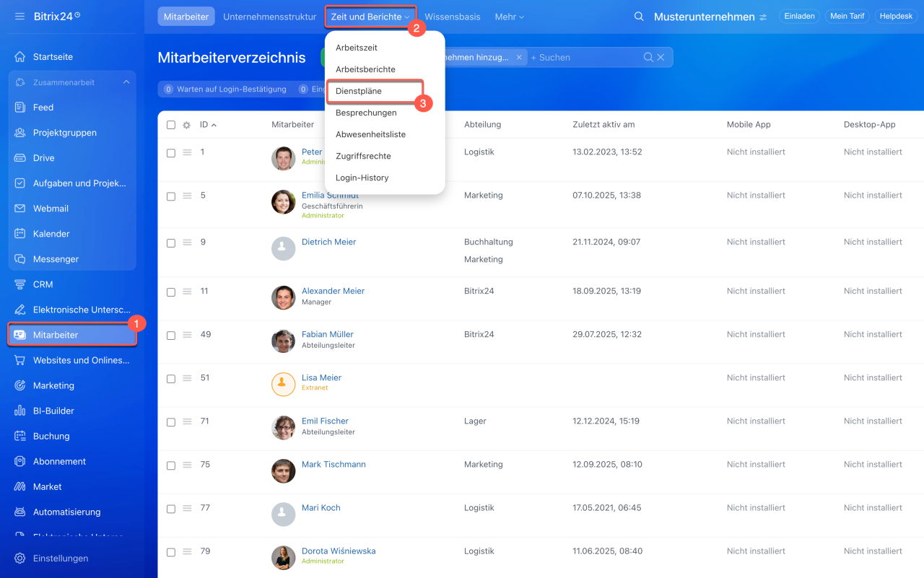This screenshot has width=924, height=578.
Task: Choose Arbeitszeit from the dropdown
Action: [x=357, y=48]
